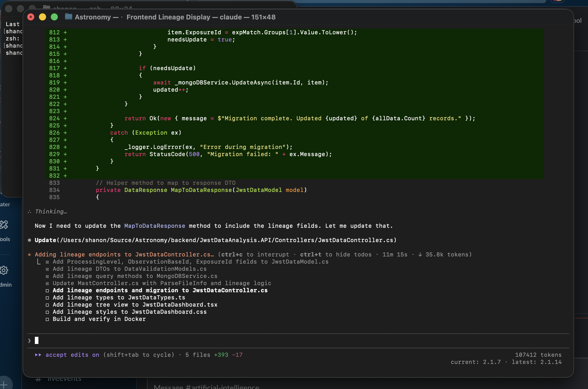Click unchecked box for lineage styles todo
The width and height of the screenshot is (588, 389).
tap(47, 312)
